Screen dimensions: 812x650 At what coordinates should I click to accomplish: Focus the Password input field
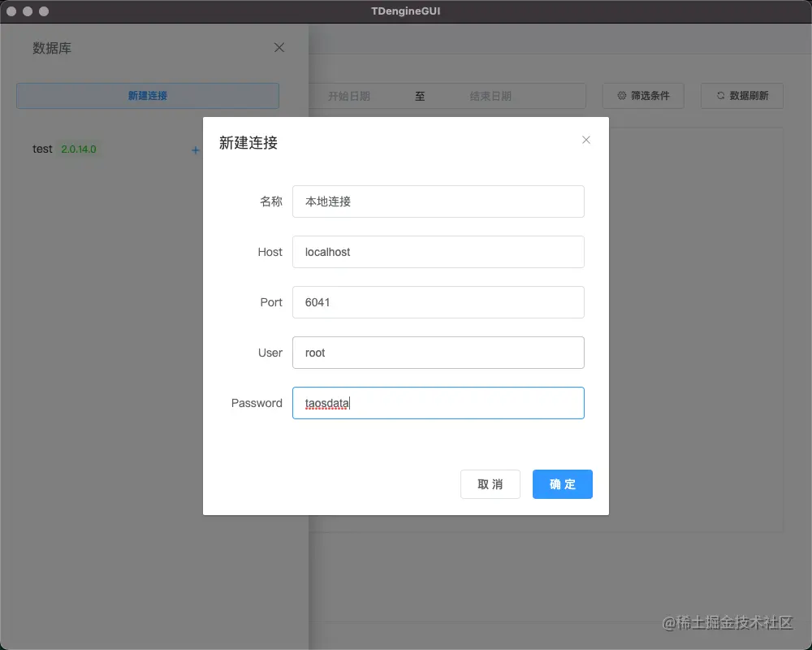(438, 403)
